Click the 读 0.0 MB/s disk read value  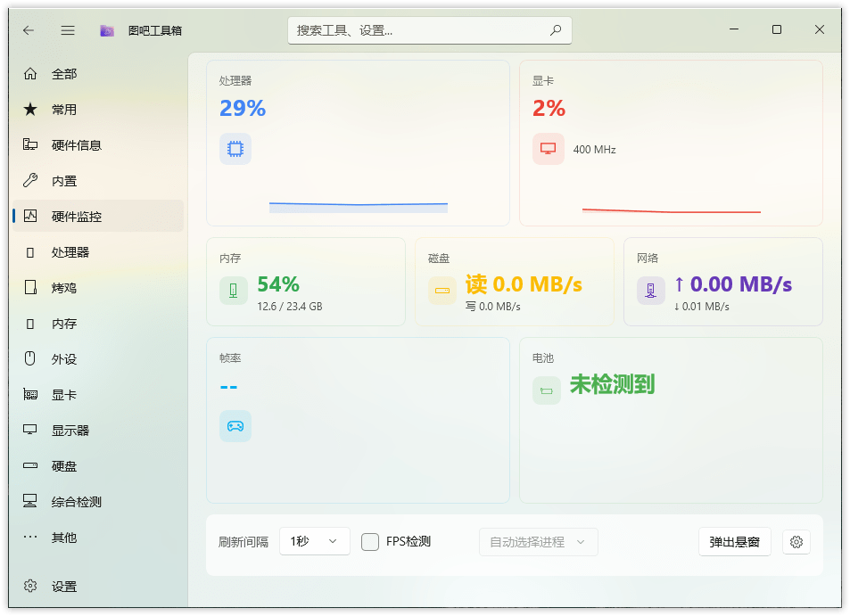tap(524, 283)
